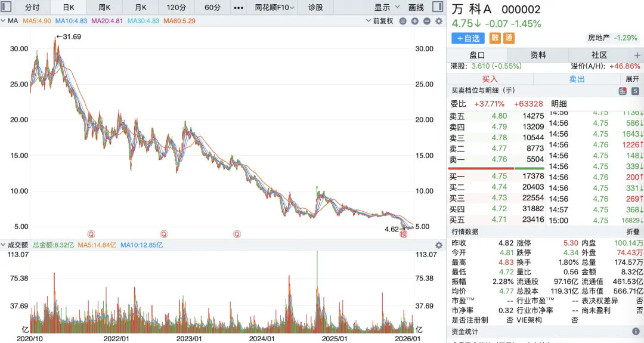Open 诊股 stock diagnosis
644x343 pixels.
315,7
